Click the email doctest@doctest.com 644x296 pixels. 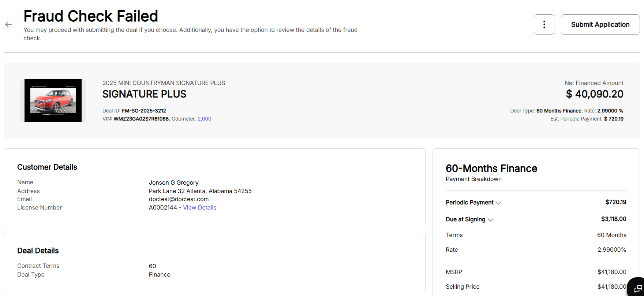[179, 199]
